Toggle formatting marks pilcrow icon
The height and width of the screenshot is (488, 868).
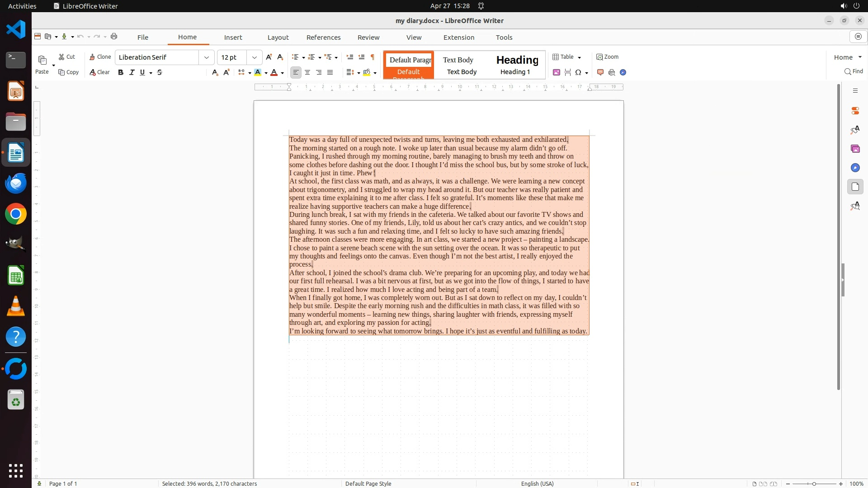point(373,57)
